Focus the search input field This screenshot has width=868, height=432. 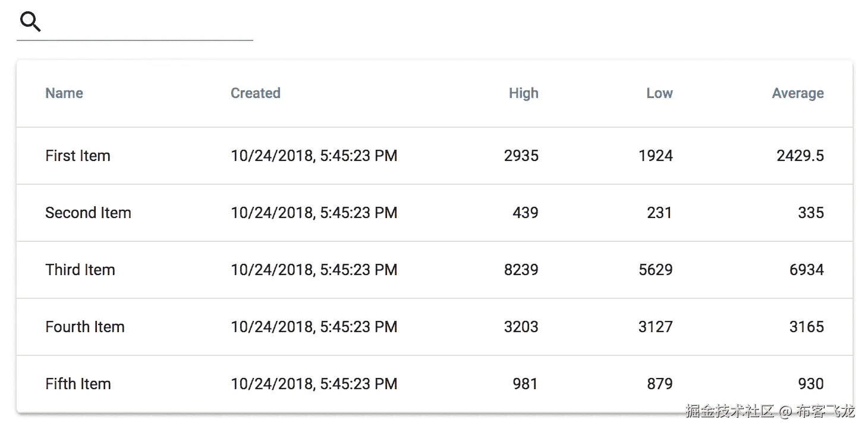[x=149, y=24]
